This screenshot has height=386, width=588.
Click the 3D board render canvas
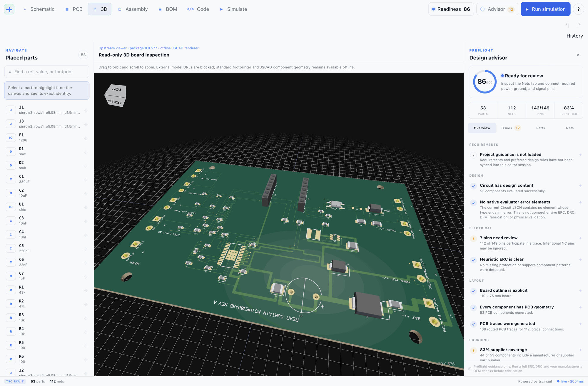click(279, 224)
